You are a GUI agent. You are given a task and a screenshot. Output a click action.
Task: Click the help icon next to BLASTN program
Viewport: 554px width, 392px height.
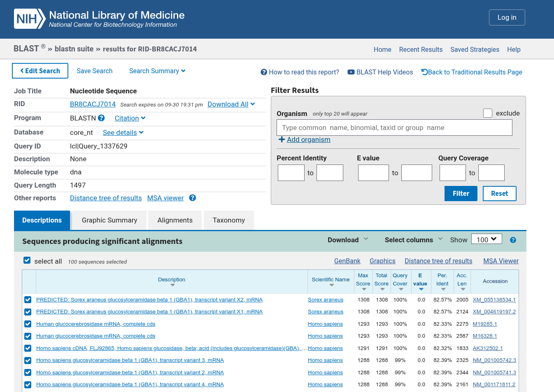(x=101, y=118)
